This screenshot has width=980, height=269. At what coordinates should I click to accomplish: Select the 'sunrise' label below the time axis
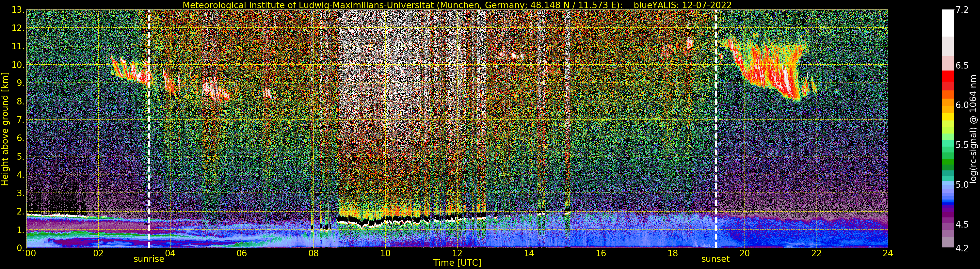(149, 259)
